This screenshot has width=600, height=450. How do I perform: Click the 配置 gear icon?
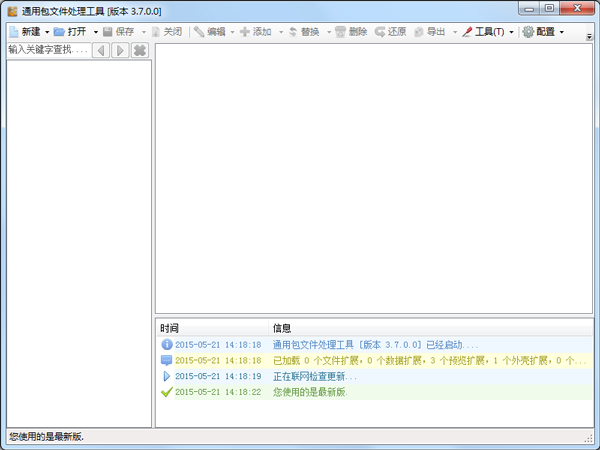528,32
